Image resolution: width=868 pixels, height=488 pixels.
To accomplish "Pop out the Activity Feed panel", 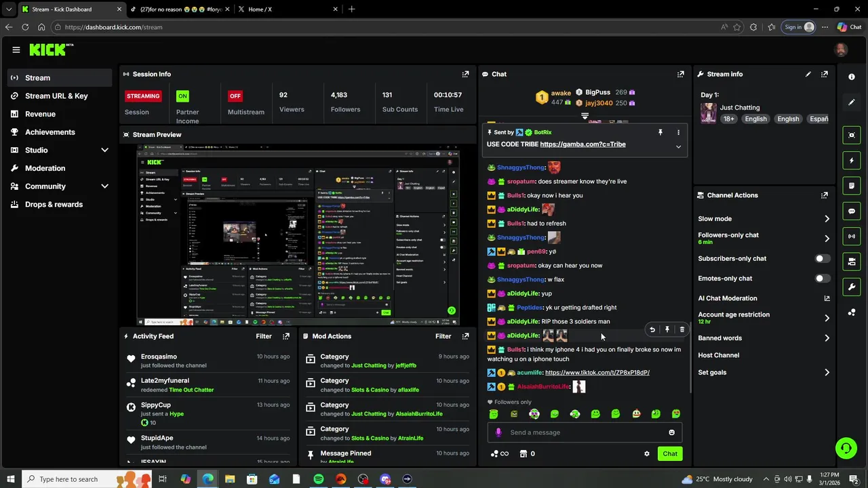I will click(286, 336).
